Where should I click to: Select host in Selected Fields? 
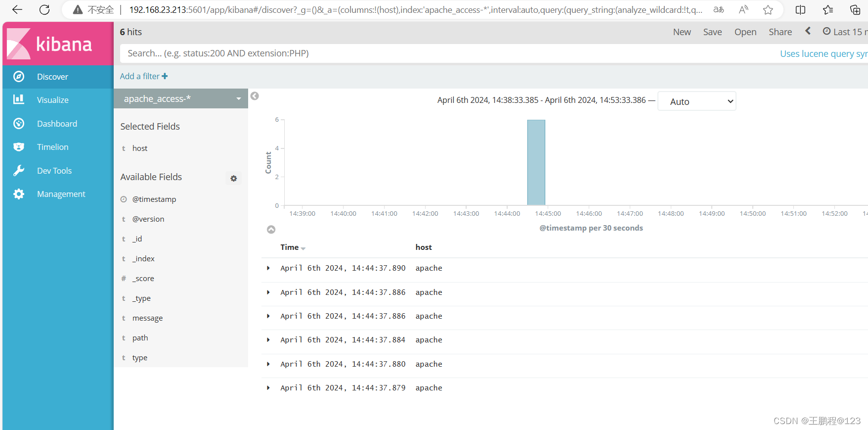(x=140, y=148)
